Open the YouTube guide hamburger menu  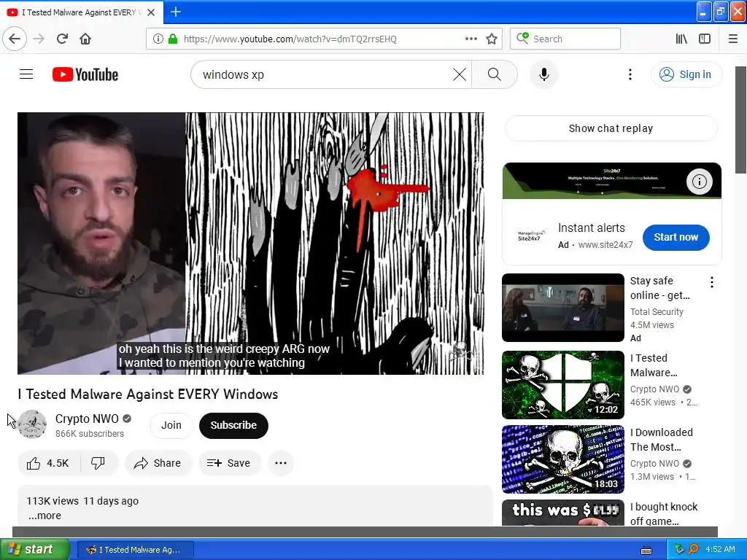pyautogui.click(x=26, y=74)
